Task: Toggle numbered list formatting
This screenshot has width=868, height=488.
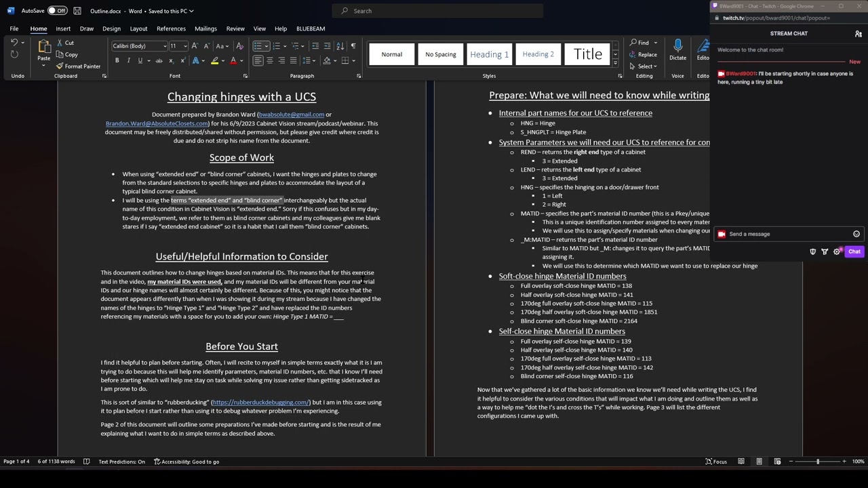Action: pyautogui.click(x=276, y=46)
